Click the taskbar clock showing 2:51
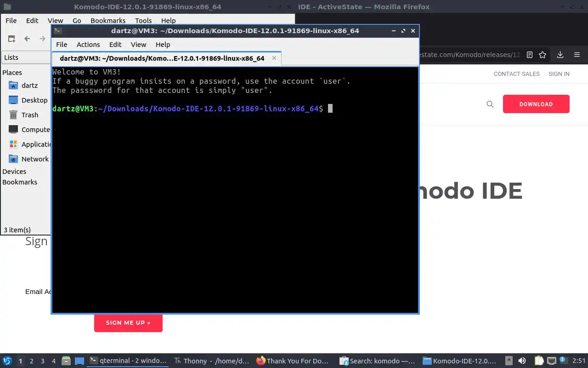The height and width of the screenshot is (368, 588). click(579, 361)
